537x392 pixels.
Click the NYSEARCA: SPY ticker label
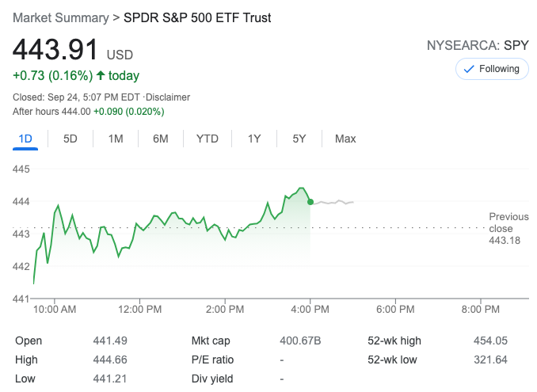tap(478, 45)
